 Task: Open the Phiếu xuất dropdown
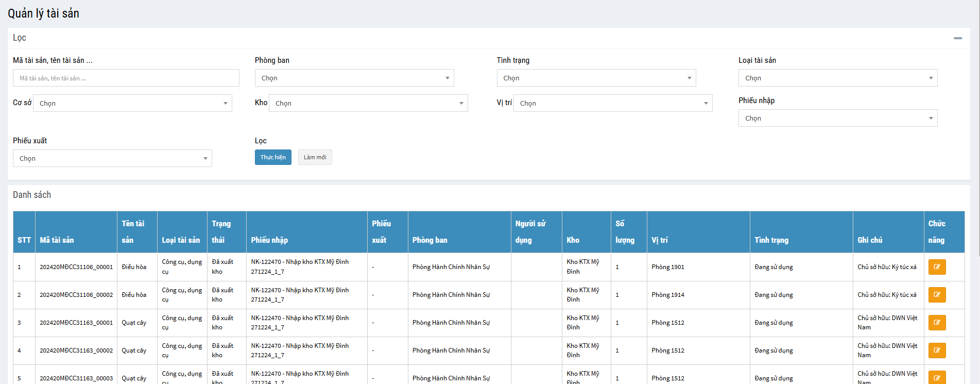point(112,159)
